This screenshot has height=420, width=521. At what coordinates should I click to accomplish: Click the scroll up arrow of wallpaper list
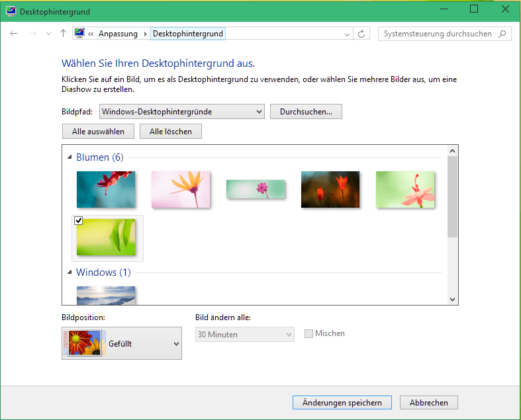point(452,151)
